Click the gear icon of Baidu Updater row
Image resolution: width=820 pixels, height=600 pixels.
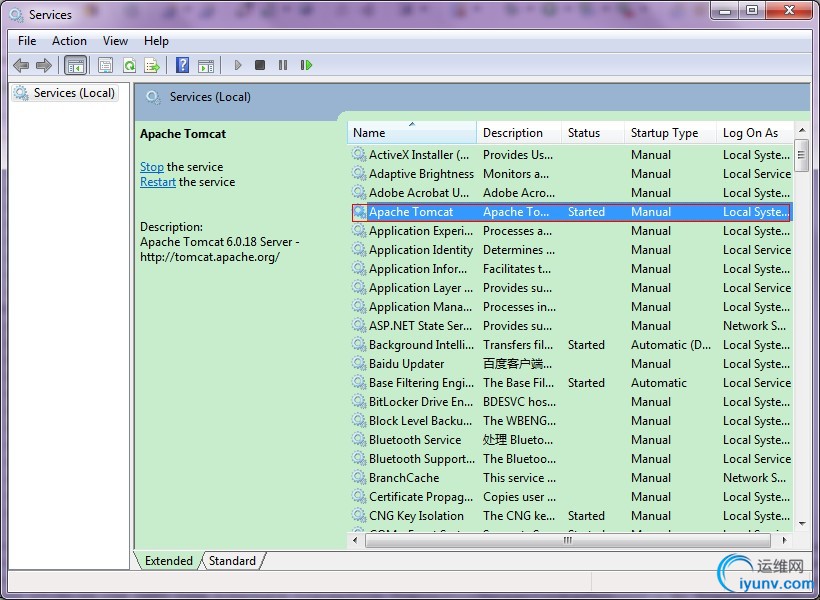[359, 363]
